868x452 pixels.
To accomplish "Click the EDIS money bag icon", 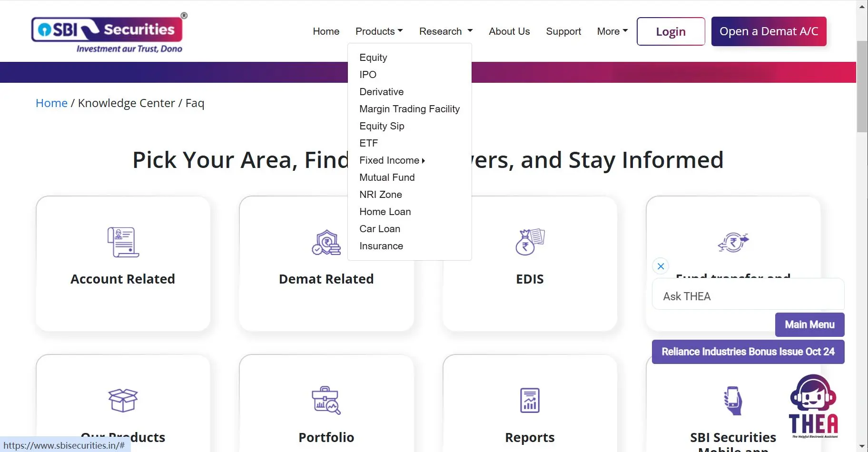I will 530,242.
